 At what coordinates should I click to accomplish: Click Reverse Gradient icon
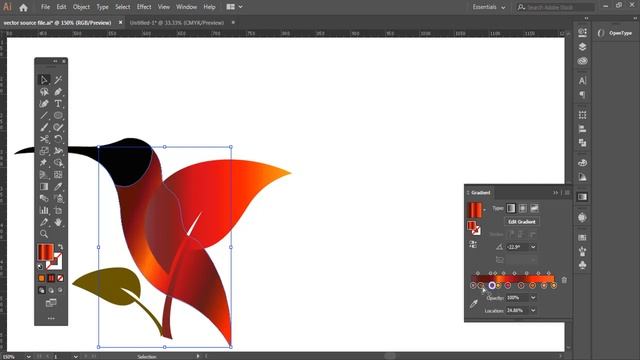point(473,244)
